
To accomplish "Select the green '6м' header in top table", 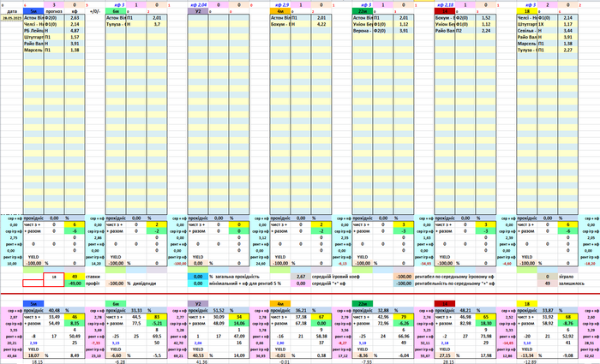I will pyautogui.click(x=116, y=11).
